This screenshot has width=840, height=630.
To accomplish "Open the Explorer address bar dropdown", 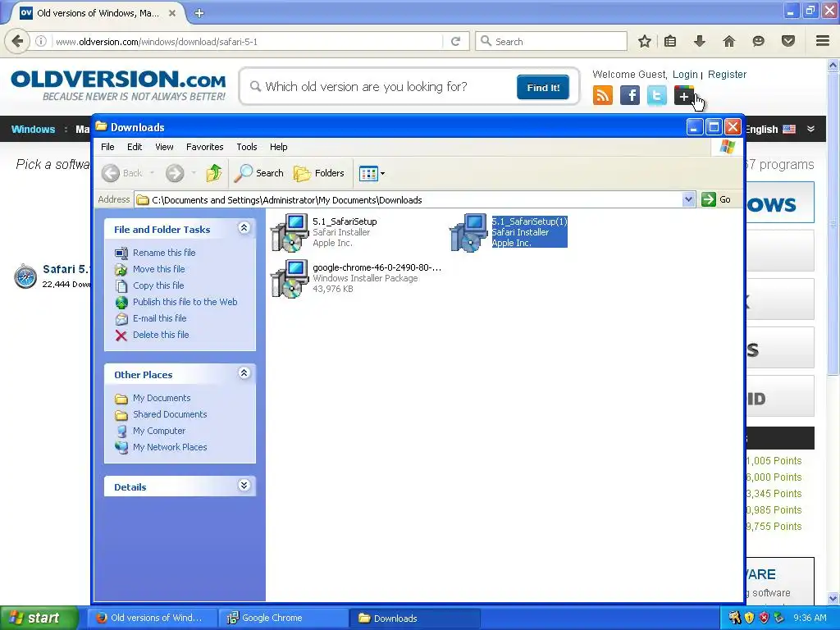I will (688, 200).
